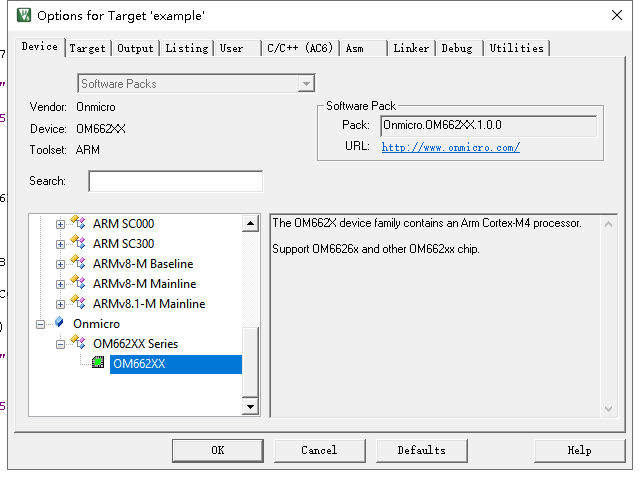Expand the ARMv8-M Mainline node
Viewport: 640px width, 477px height.
pos(60,284)
